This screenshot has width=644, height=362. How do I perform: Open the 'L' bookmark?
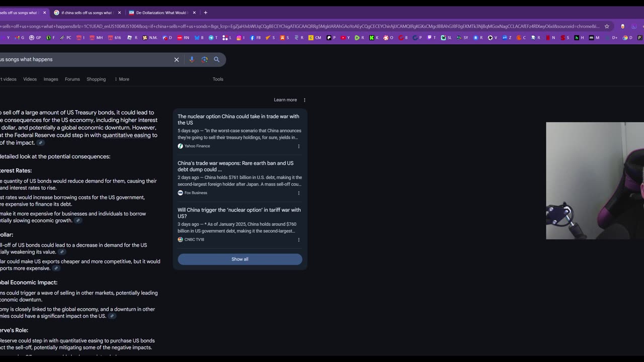click(227, 37)
